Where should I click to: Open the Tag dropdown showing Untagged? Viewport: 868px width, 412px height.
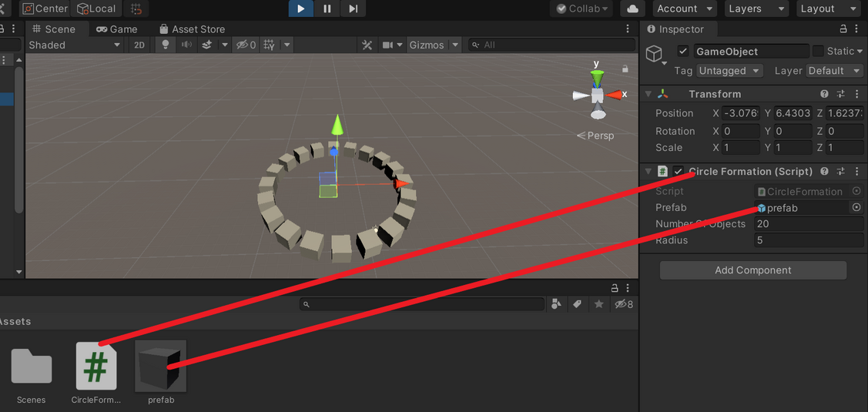[x=729, y=71]
